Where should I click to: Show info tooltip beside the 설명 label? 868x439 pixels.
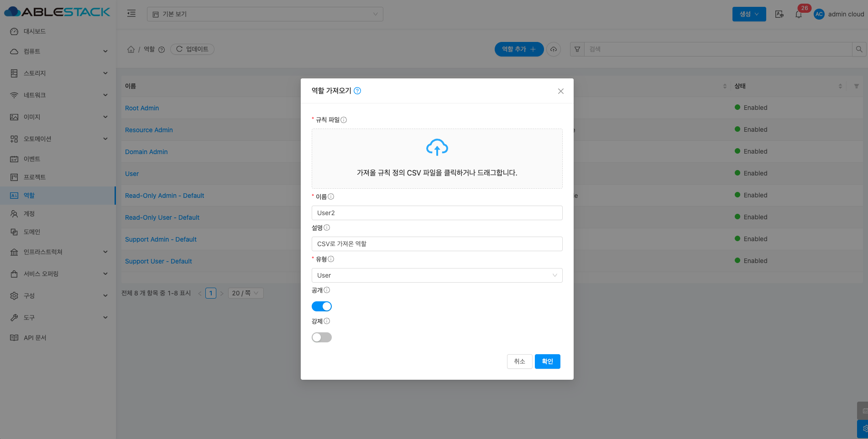(327, 227)
